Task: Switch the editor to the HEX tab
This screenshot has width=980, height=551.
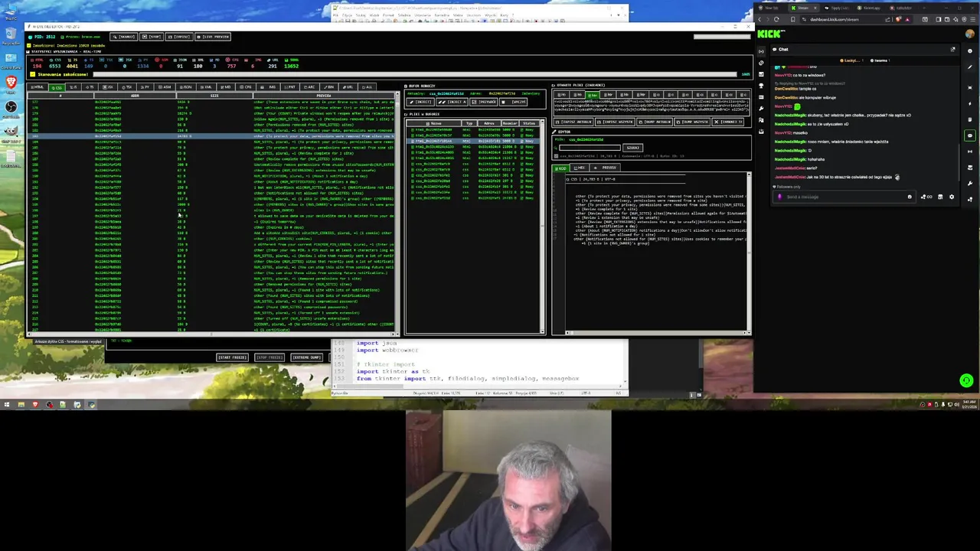Action: (579, 168)
